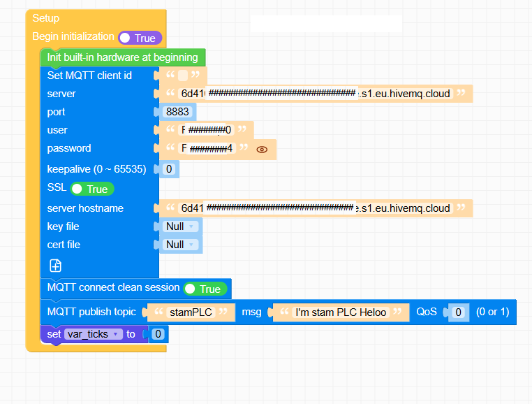Edit the set var_ticks value 0
The width and height of the screenshot is (532, 404).
[x=158, y=334]
